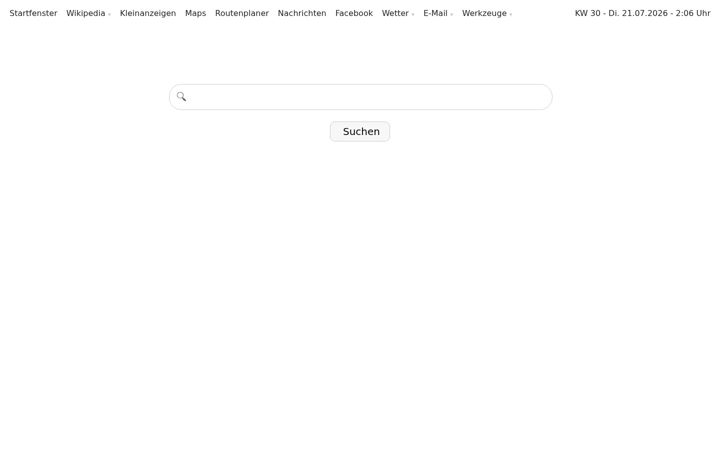Click inside the search input field
Image resolution: width=720 pixels, height=450 pixels.
point(361,97)
